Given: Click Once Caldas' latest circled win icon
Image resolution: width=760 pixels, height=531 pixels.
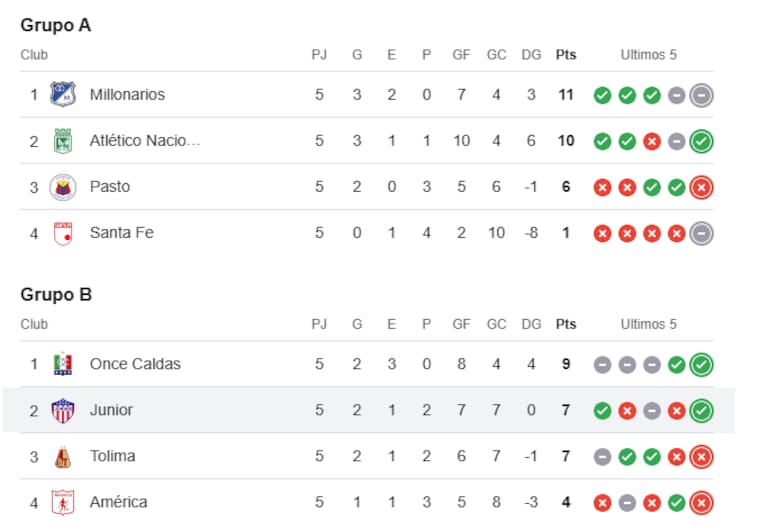Looking at the screenshot, I should point(701,364).
